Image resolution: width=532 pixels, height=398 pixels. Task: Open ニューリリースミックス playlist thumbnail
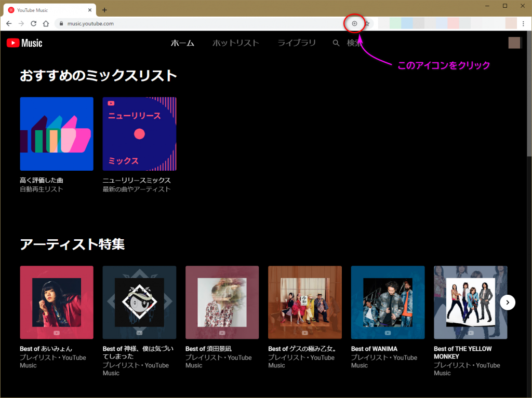point(139,134)
